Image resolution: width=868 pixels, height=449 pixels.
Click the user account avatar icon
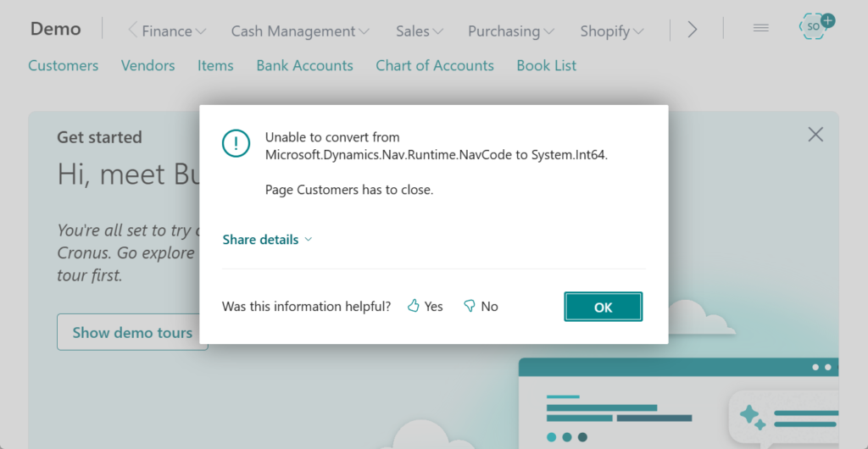(x=815, y=27)
